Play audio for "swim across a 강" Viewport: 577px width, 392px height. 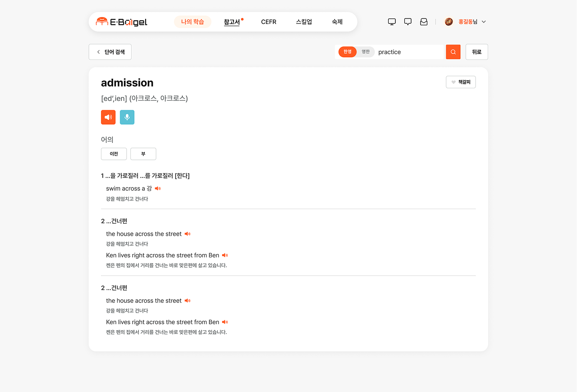[158, 188]
